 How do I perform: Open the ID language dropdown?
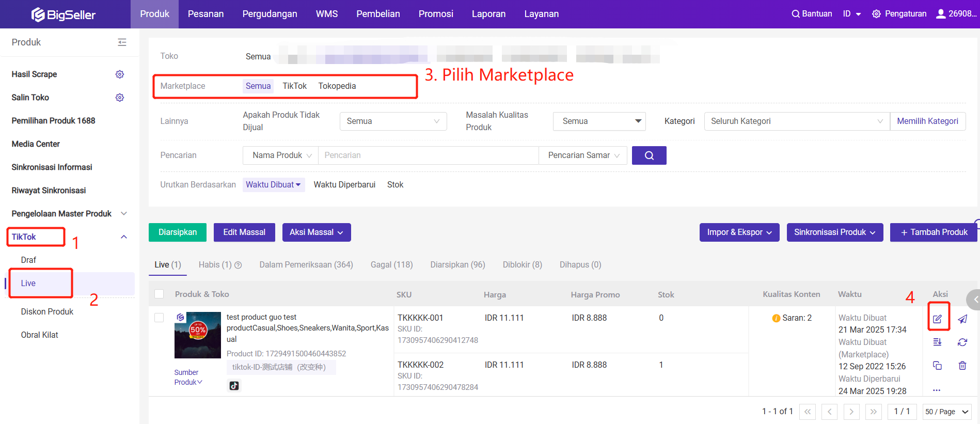[852, 14]
